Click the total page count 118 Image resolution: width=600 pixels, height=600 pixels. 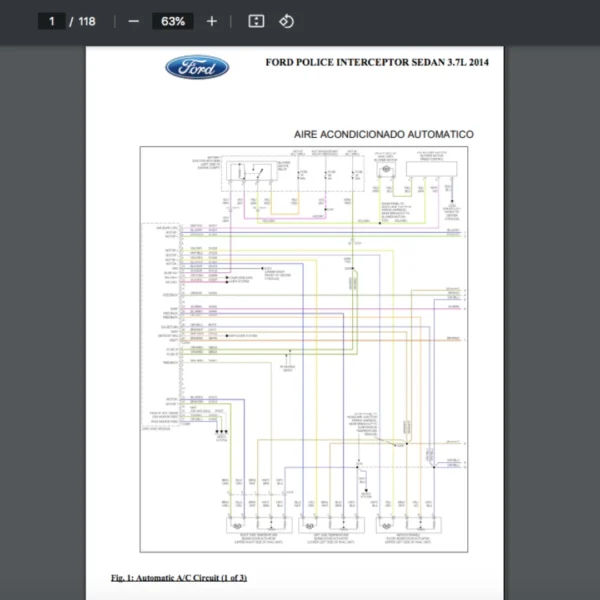coord(86,21)
